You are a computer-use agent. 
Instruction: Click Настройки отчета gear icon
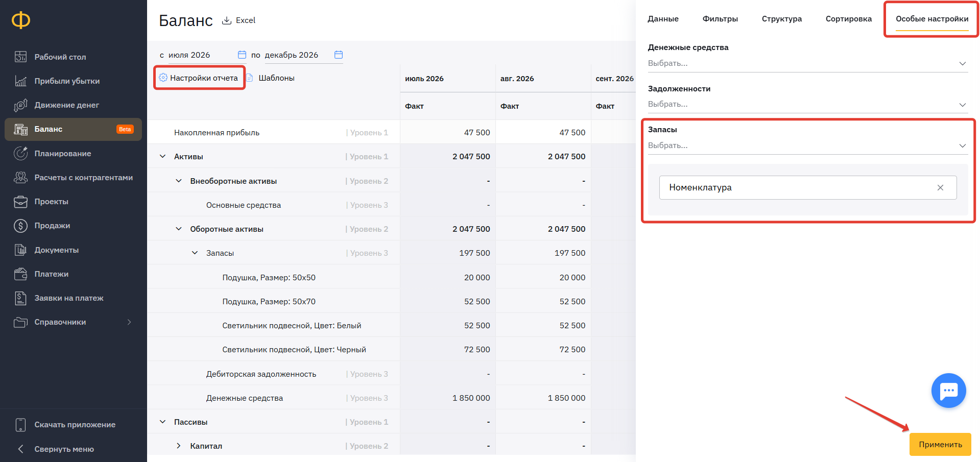pos(163,78)
